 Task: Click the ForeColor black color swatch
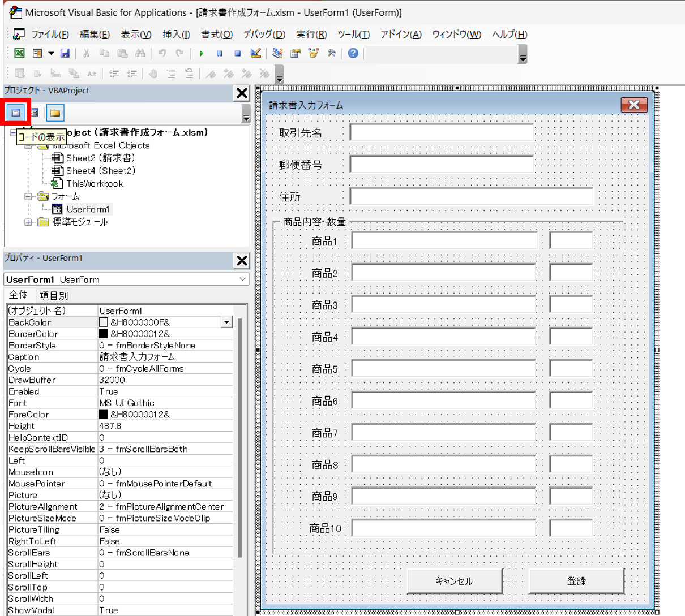tap(104, 415)
